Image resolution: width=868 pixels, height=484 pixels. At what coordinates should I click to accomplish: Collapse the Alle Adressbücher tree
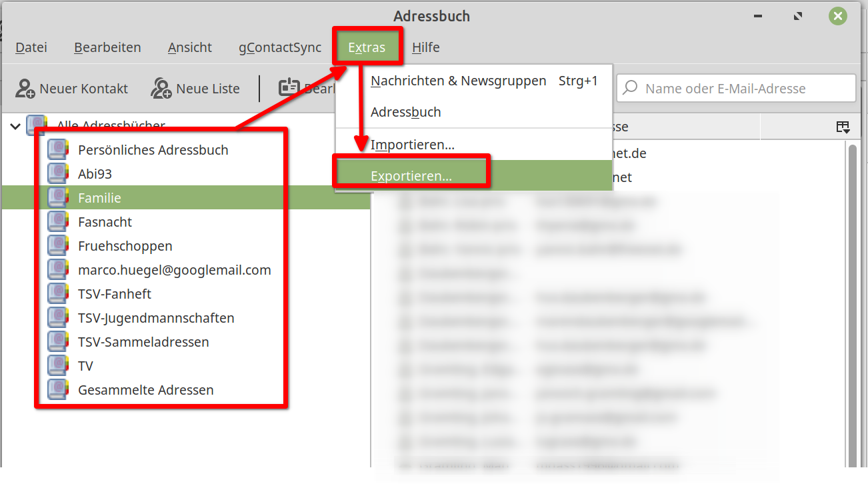(15, 126)
